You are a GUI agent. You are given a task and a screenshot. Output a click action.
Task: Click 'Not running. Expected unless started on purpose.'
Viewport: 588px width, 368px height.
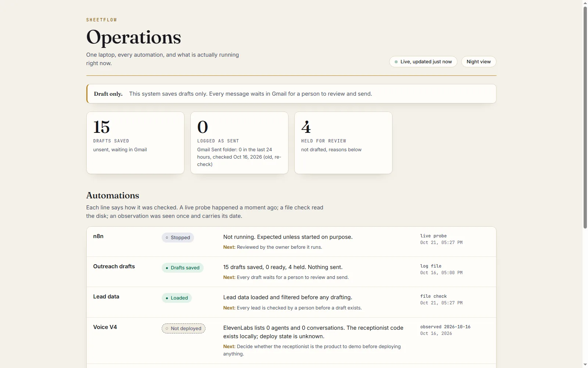click(x=288, y=237)
